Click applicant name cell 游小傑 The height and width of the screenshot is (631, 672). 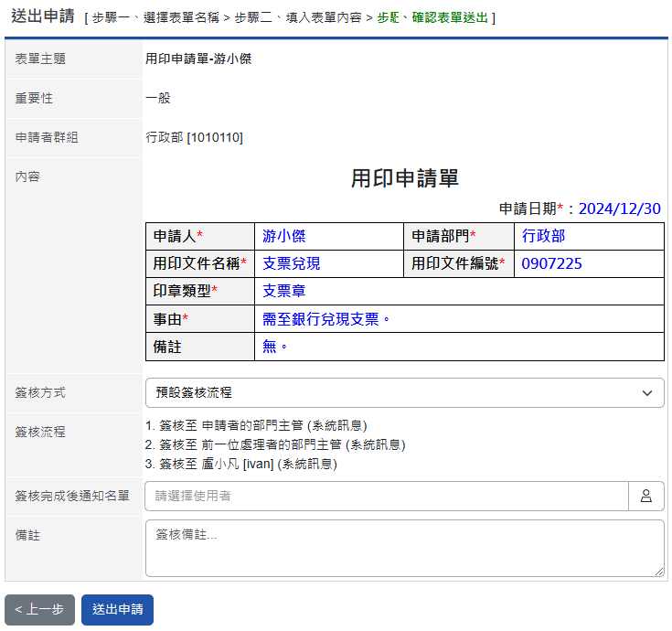(329, 236)
